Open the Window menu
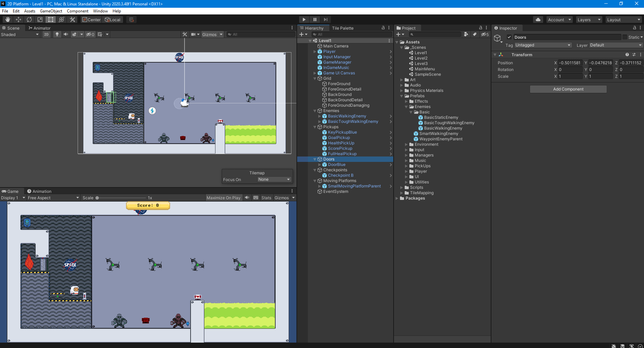 click(x=100, y=11)
